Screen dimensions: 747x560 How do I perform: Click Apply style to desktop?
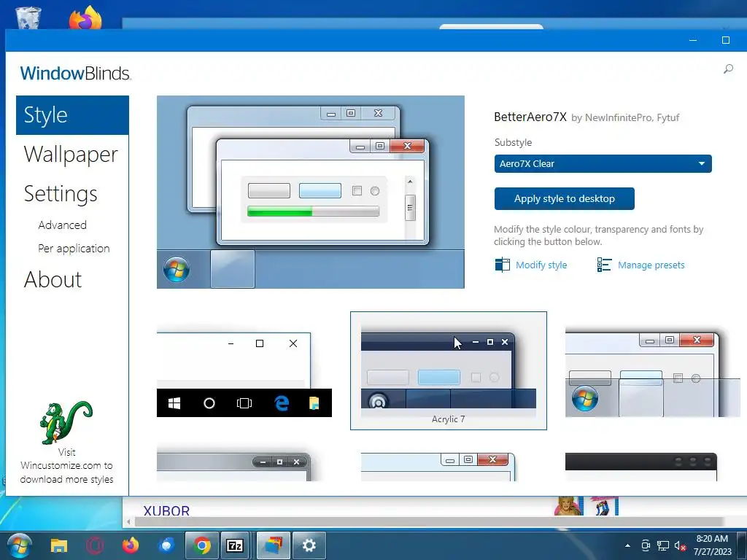click(x=564, y=198)
